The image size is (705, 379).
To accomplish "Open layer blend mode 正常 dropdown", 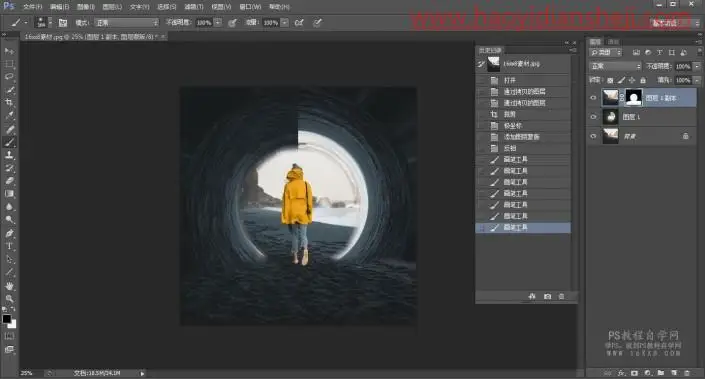I will 616,66.
